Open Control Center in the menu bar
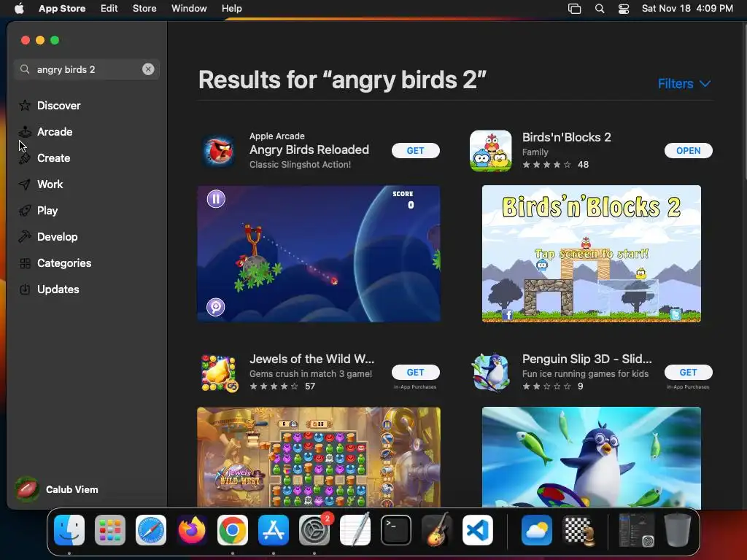Screen dimensions: 747x560 (624, 9)
